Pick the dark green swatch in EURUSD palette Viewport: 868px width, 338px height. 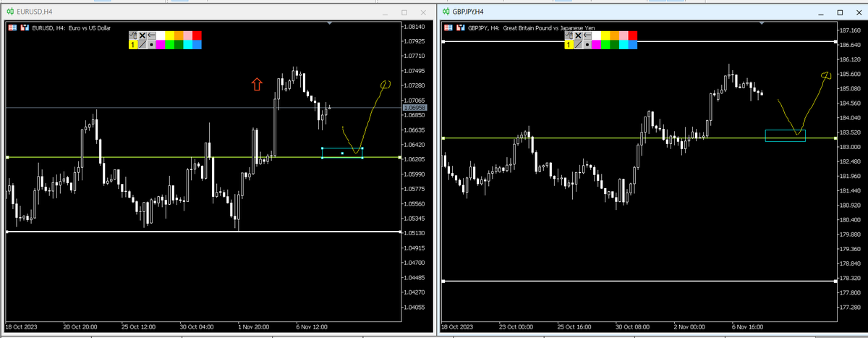coord(179,45)
